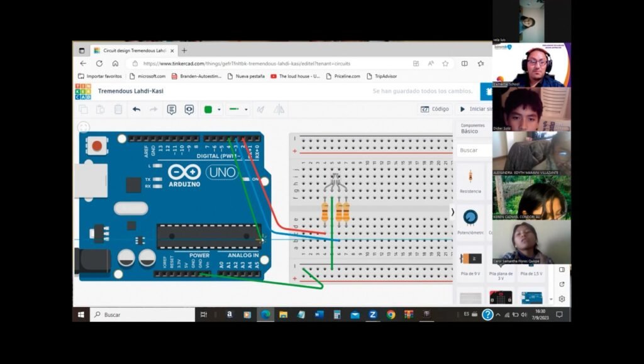Open Branden-Autoestim bookmark
The width and height of the screenshot is (644, 364).
(x=196, y=76)
